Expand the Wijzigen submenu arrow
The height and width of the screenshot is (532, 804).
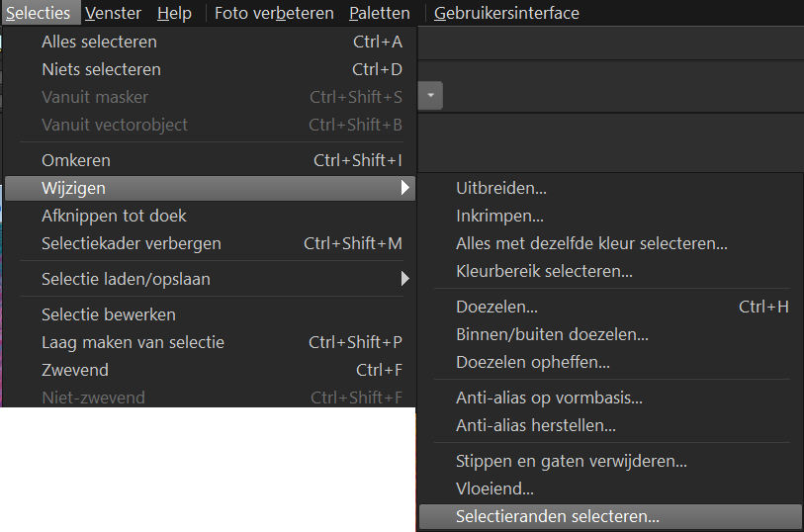pyautogui.click(x=405, y=188)
